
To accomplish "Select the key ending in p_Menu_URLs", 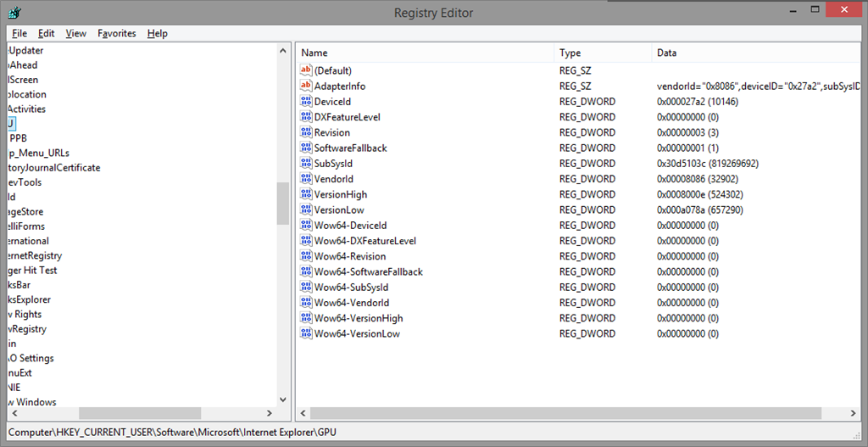I will [39, 153].
